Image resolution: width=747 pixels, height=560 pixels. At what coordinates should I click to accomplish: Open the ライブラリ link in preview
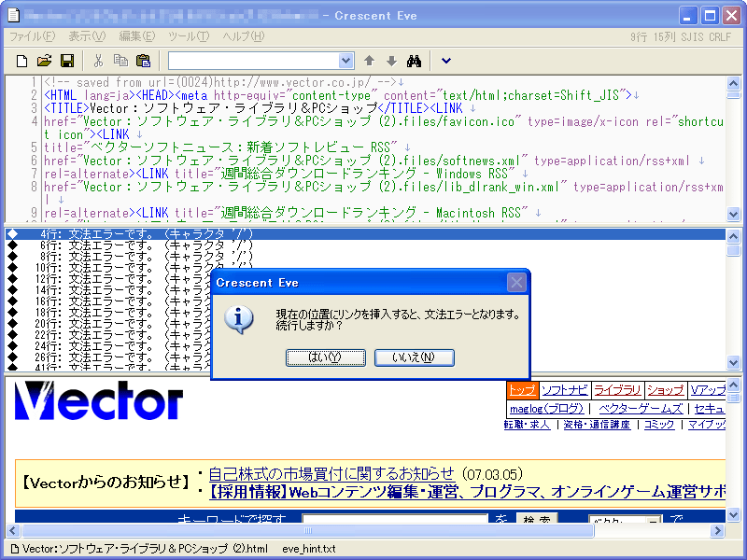[x=617, y=390]
